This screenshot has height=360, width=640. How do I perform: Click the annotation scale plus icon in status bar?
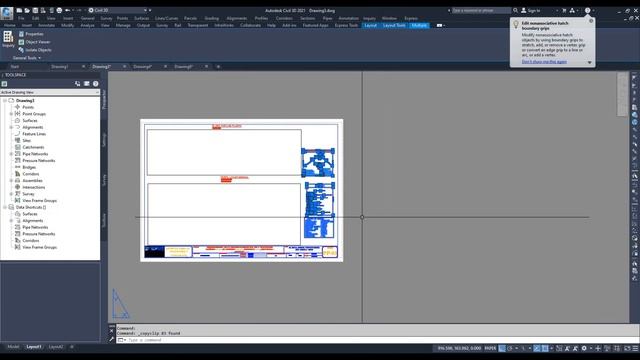[598, 348]
